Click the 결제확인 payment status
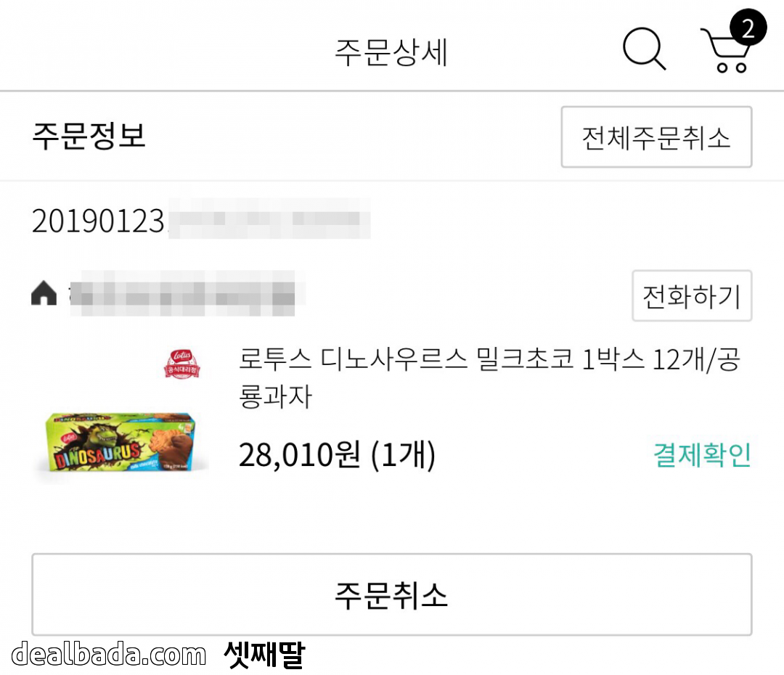 (702, 455)
